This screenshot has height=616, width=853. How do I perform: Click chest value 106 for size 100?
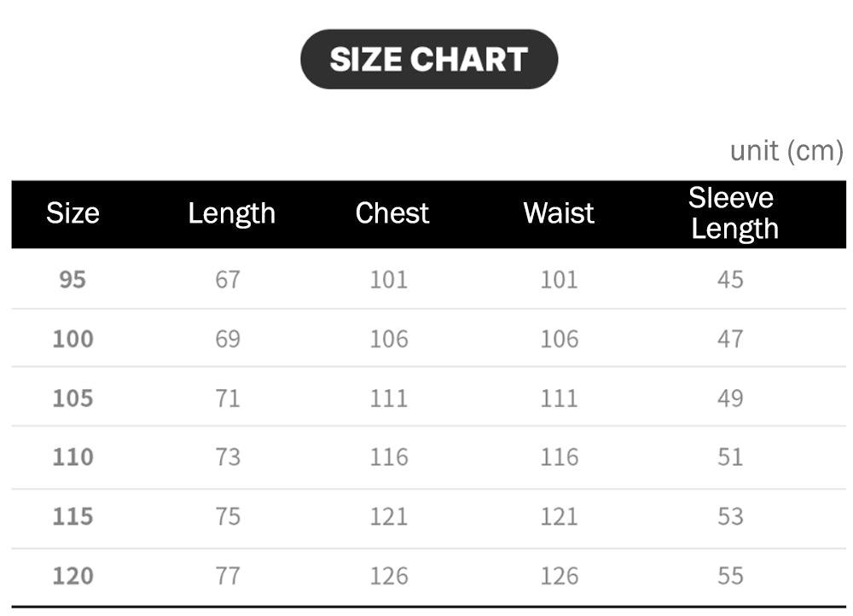(389, 339)
